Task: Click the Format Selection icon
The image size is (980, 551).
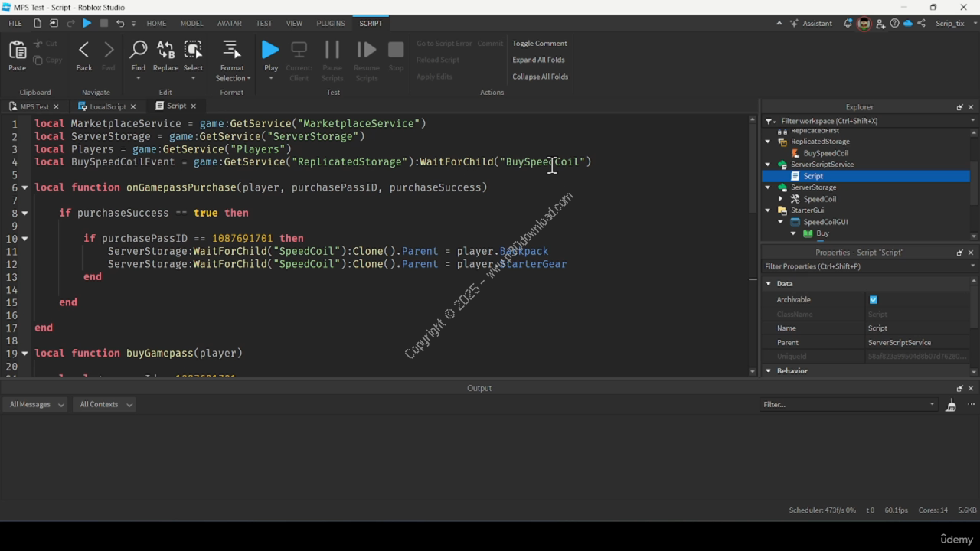Action: [x=231, y=51]
